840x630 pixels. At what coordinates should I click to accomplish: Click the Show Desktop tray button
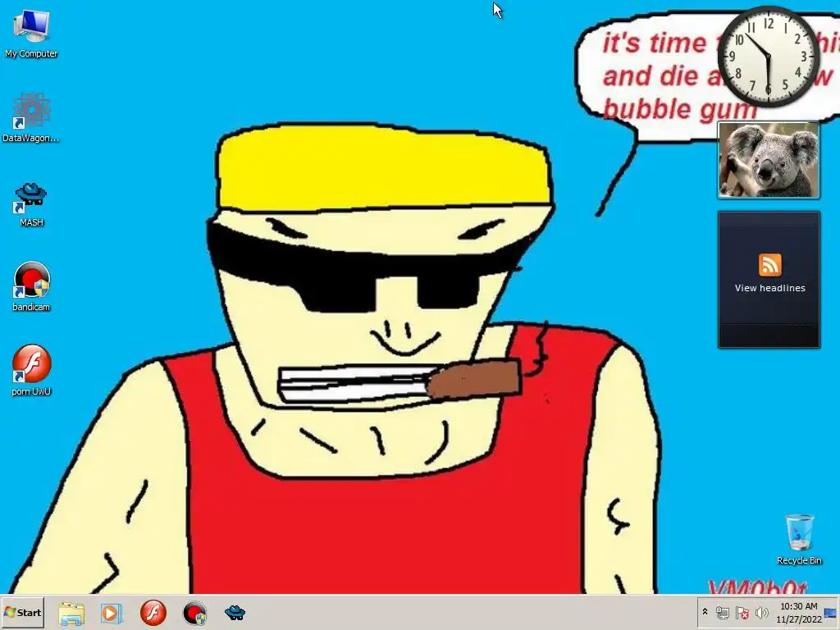click(x=831, y=612)
